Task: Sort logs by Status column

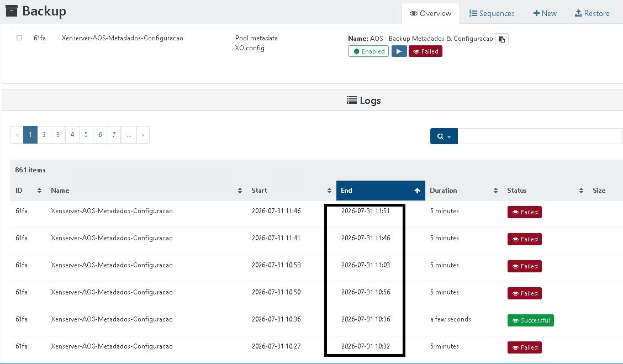Action: pos(545,191)
